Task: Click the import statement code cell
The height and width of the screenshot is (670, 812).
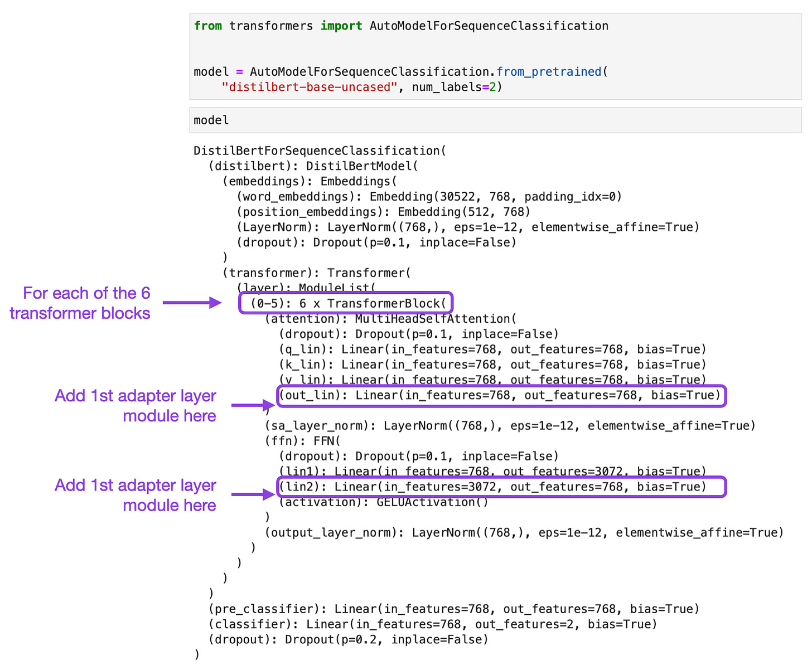Action: click(399, 26)
